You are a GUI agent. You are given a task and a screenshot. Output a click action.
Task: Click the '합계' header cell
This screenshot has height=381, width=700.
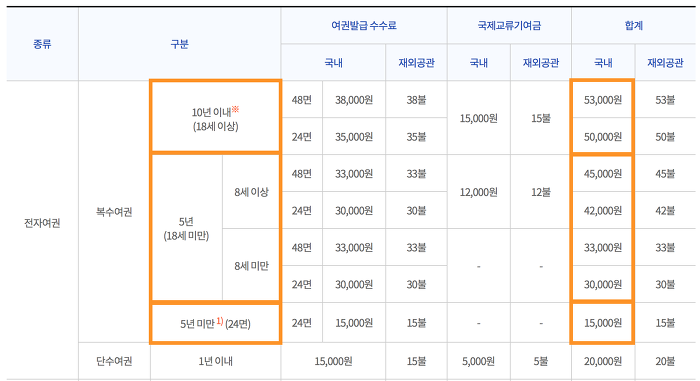click(633, 25)
